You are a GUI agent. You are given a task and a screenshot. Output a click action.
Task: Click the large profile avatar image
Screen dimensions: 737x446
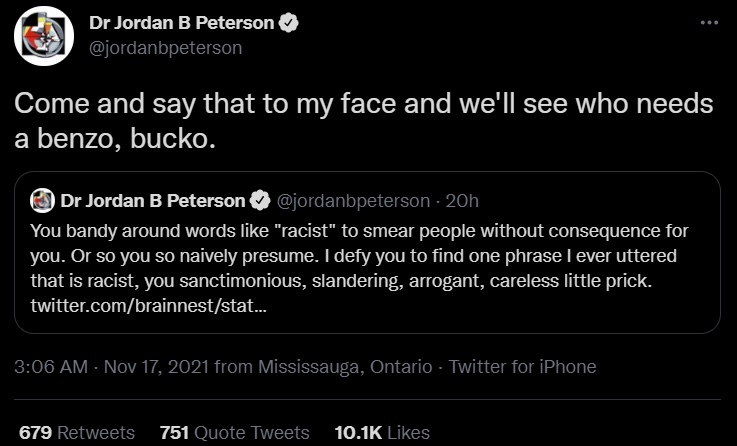pyautogui.click(x=44, y=36)
